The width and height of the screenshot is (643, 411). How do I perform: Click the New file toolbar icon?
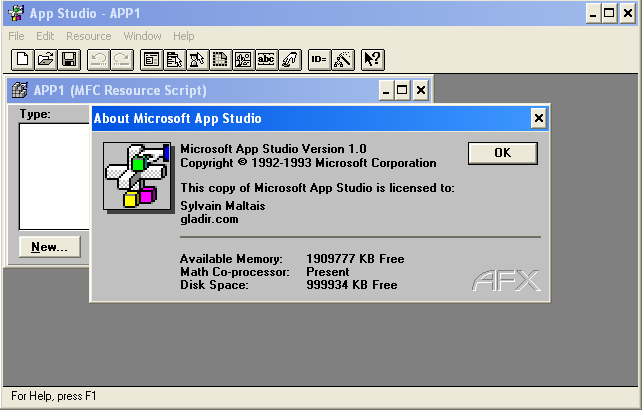click(x=22, y=60)
